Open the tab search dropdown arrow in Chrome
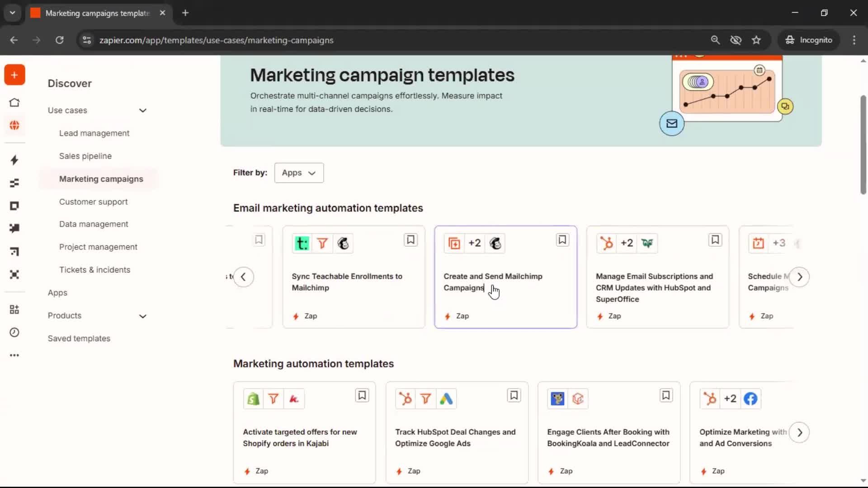This screenshot has width=868, height=488. coord(13,13)
